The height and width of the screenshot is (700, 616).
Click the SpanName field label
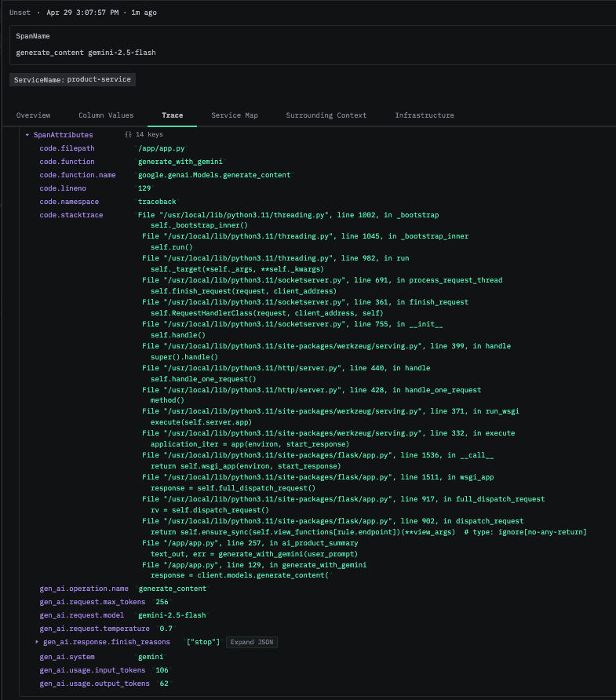tap(33, 36)
